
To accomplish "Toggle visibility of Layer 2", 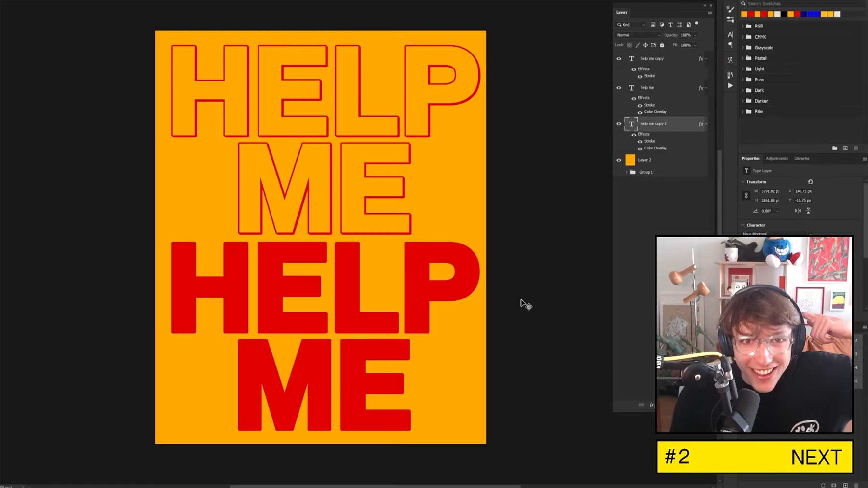I will point(619,160).
